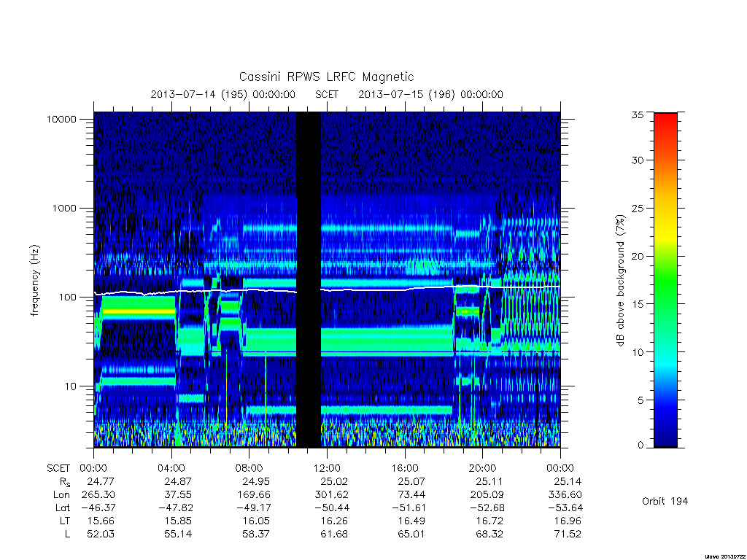Image resolution: width=747 pixels, height=560 pixels.
Task: Click L-shell value 52.03
Action: pos(101,534)
